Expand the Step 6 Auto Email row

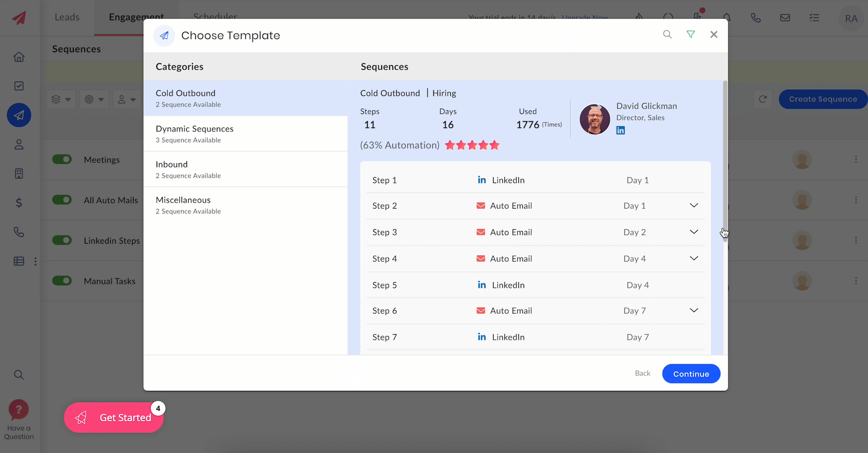[x=694, y=310]
